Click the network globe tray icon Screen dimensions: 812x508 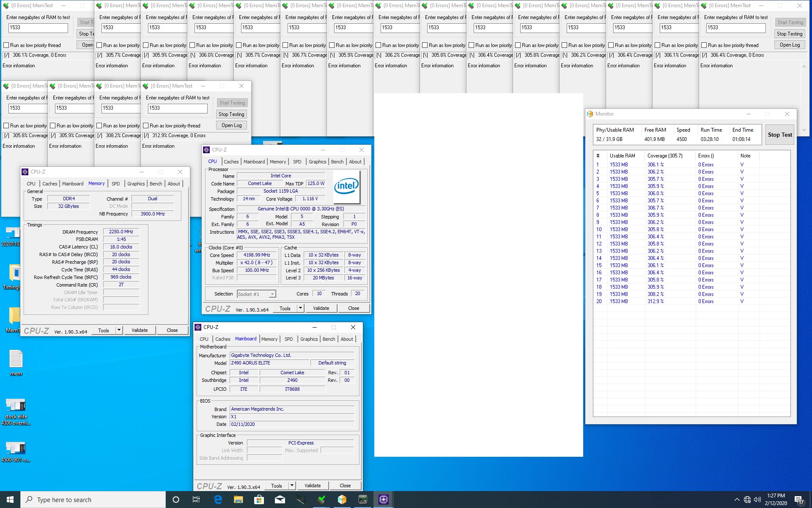point(747,500)
